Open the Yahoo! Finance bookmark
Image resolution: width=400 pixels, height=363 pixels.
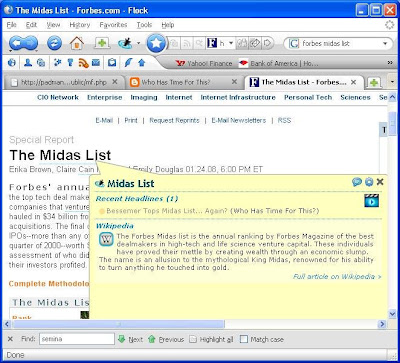point(203,63)
